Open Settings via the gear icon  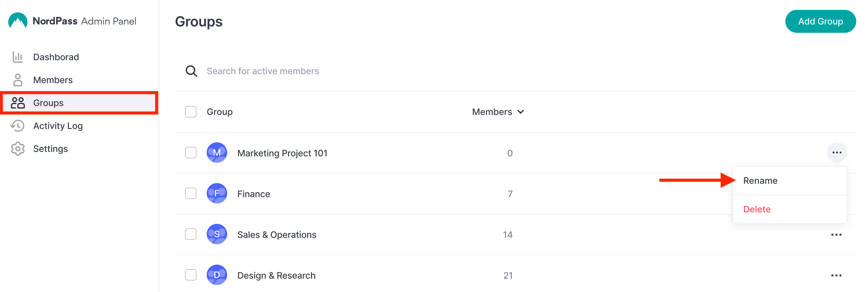click(18, 148)
